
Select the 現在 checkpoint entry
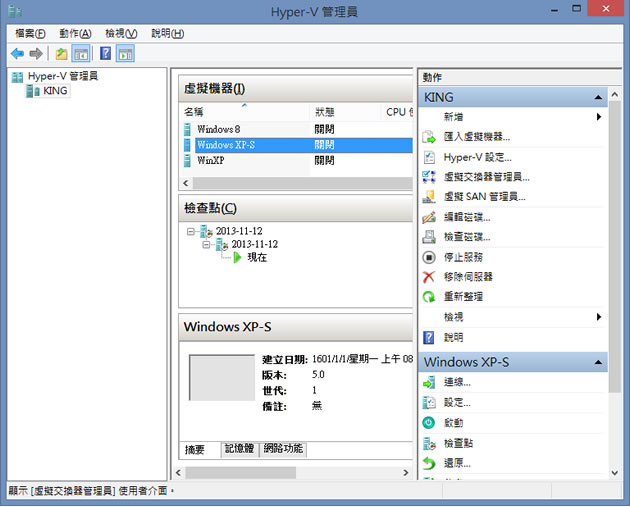click(x=257, y=257)
